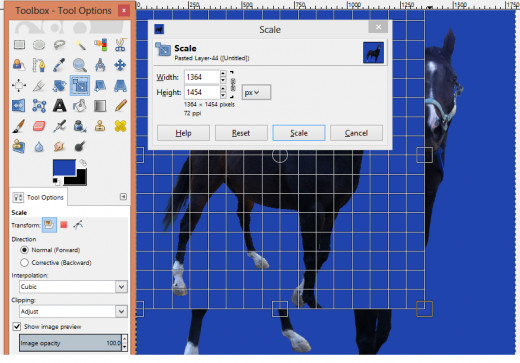The width and height of the screenshot is (520, 363).
Task: Choose the Flip tool
Action: pos(19,106)
